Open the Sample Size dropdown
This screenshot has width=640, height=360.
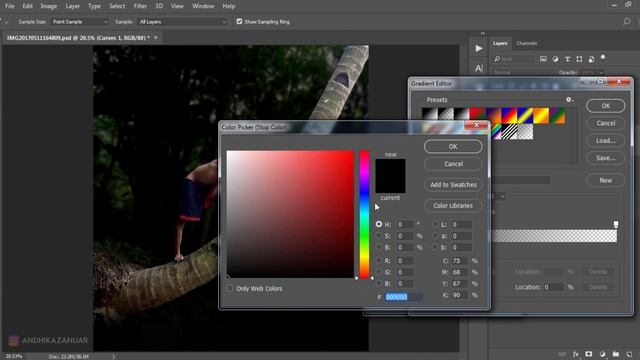point(80,22)
